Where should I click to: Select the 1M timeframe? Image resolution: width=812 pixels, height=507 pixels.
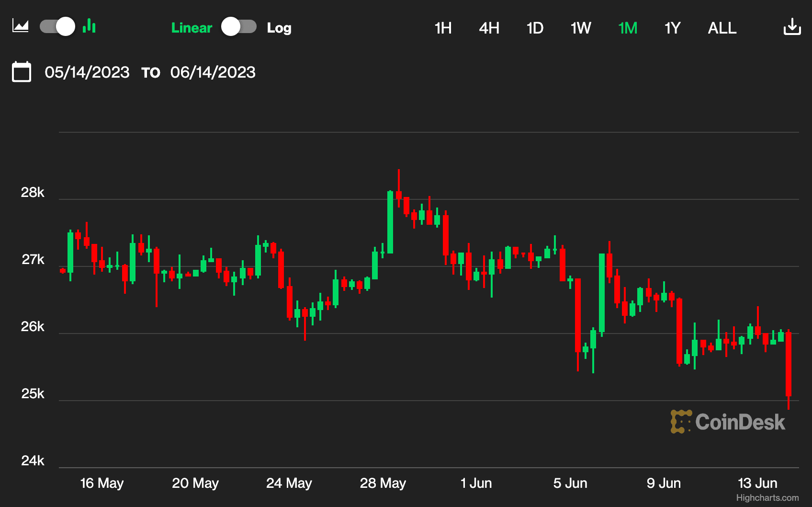click(x=627, y=28)
